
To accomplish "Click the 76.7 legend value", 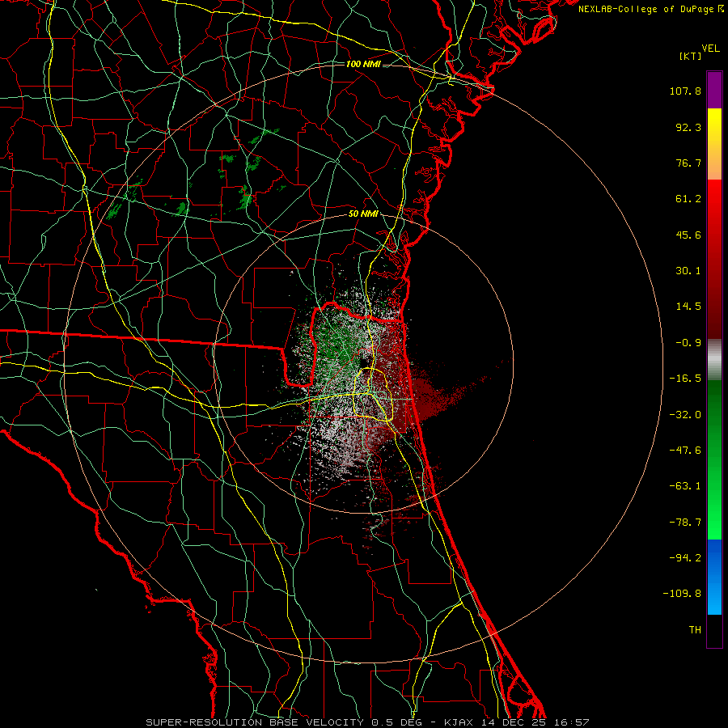I will pyautogui.click(x=688, y=163).
